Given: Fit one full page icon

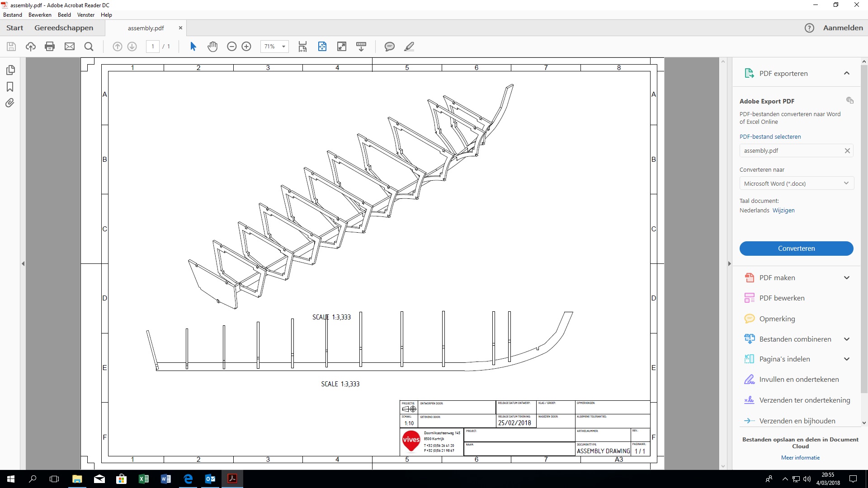Looking at the screenshot, I should [x=322, y=47].
